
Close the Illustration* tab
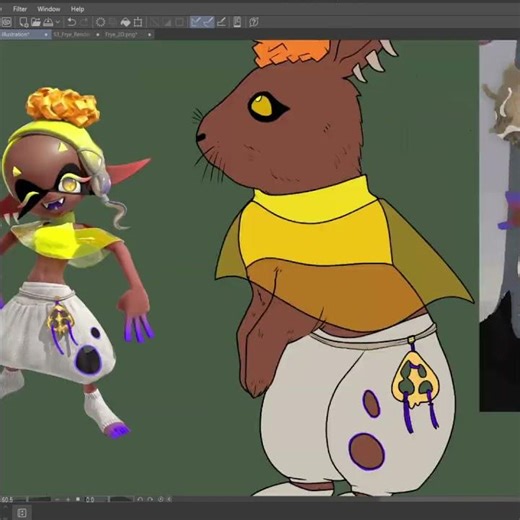coord(46,35)
